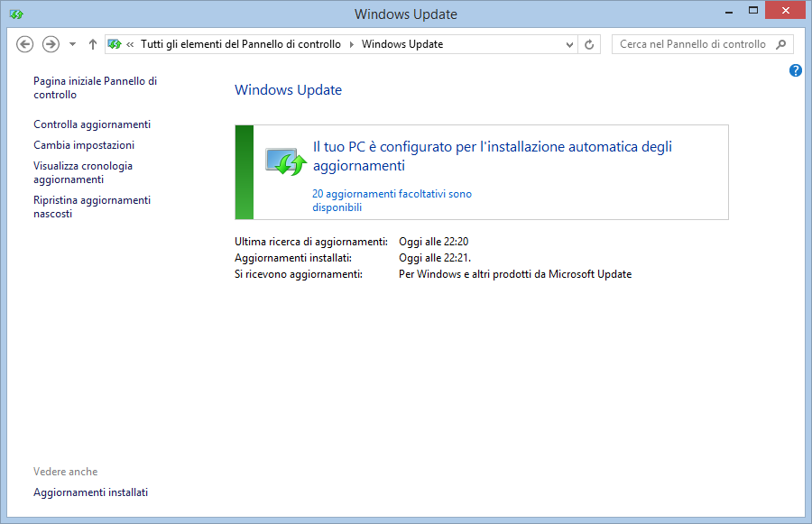Click the Forward arrow navigation button
The image size is (812, 524).
[x=51, y=44]
